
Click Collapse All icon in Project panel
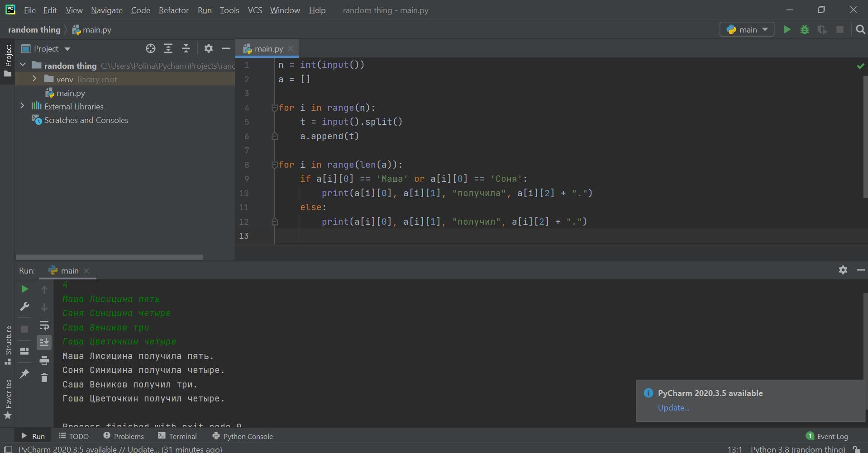(x=186, y=49)
